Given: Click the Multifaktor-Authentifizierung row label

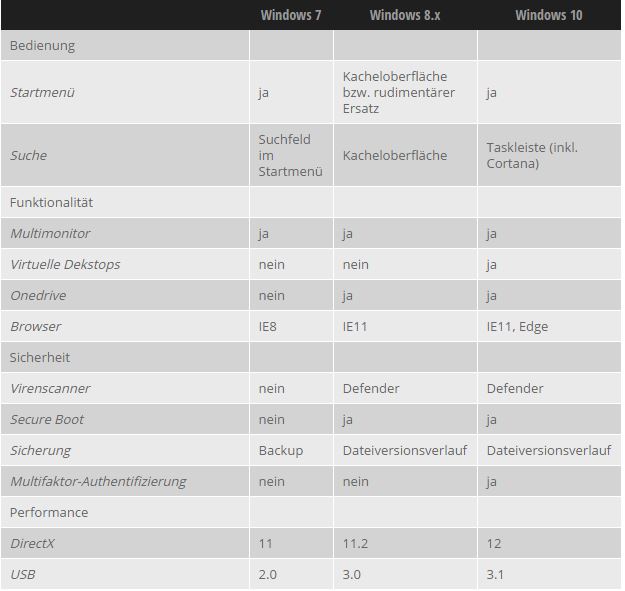Looking at the screenshot, I should pos(98,481).
